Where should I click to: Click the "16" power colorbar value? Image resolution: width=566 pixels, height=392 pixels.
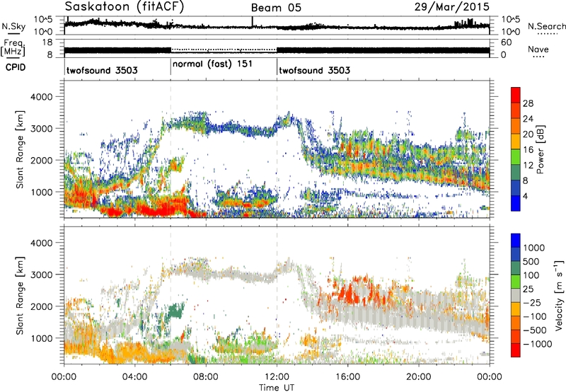528,150
